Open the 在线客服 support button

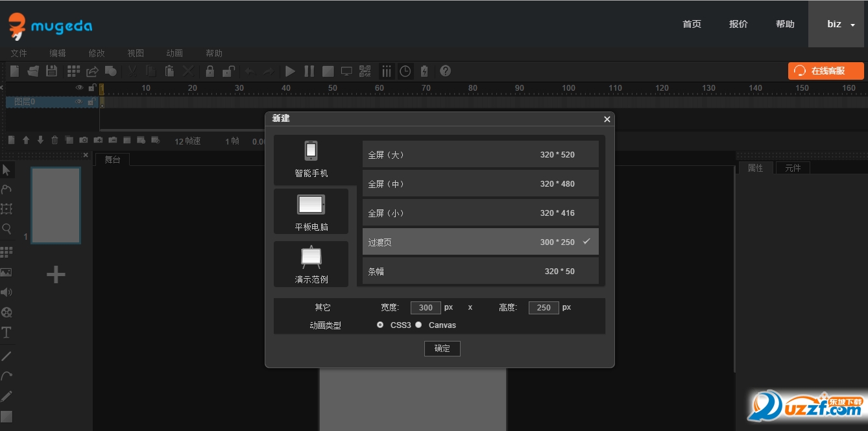(x=826, y=71)
